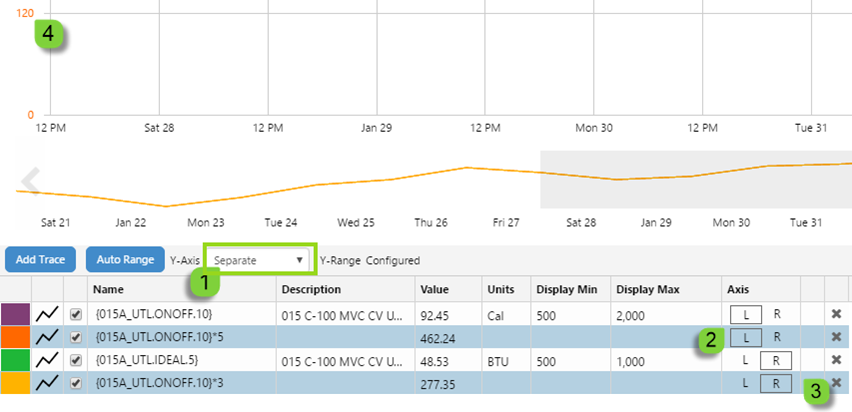
Task: Click line style icon for 015A_UTL.IDEAL.5 trace
Action: tap(46, 360)
